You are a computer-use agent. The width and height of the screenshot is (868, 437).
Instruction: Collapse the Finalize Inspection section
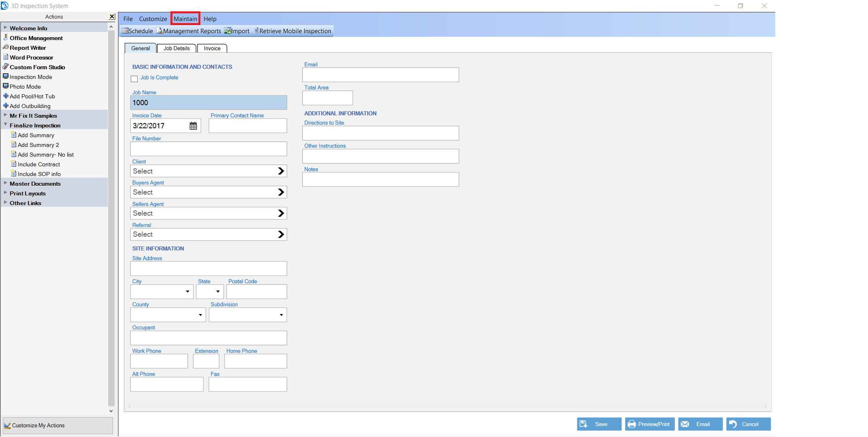[5, 125]
